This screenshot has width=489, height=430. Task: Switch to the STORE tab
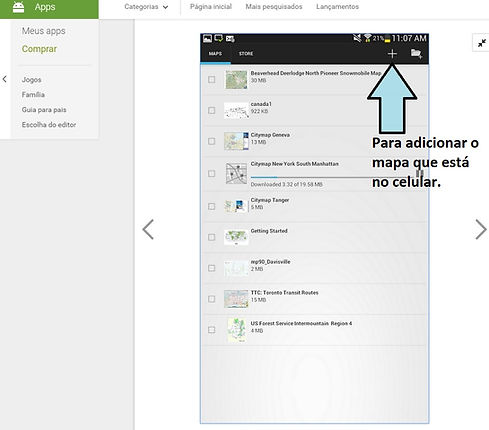click(x=246, y=54)
